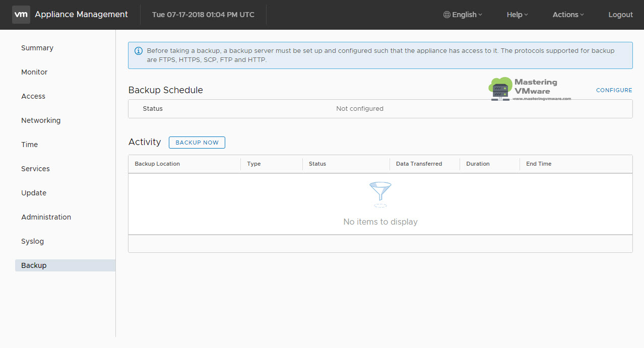Click Logout in the top bar

(620, 15)
